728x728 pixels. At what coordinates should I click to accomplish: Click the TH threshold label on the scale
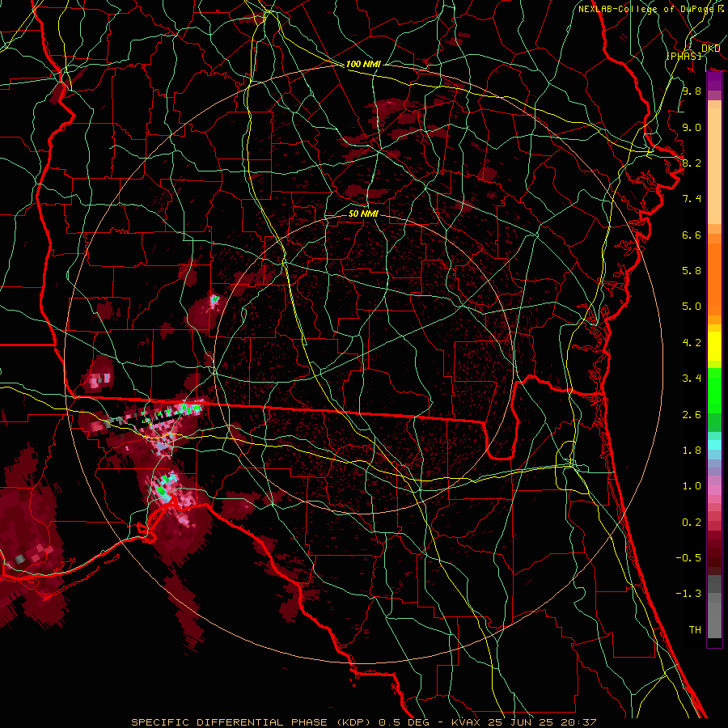coord(695,630)
